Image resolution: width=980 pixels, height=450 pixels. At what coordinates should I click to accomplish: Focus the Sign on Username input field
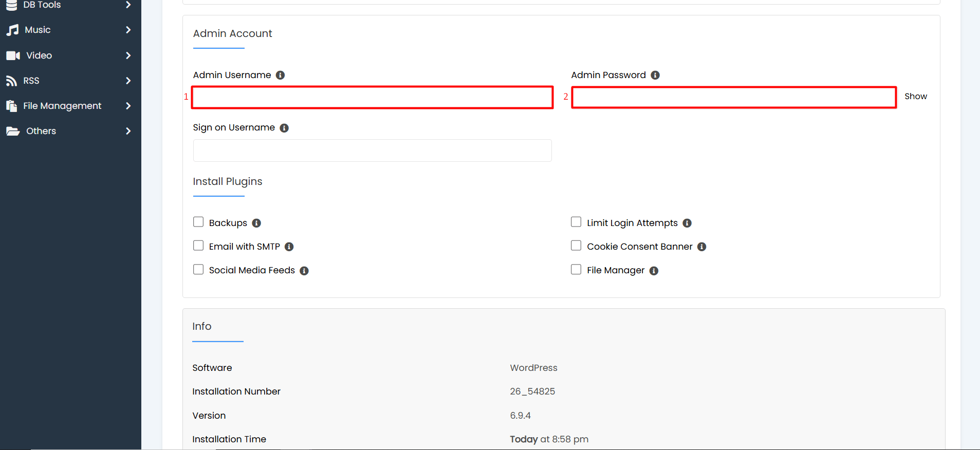pyautogui.click(x=372, y=151)
